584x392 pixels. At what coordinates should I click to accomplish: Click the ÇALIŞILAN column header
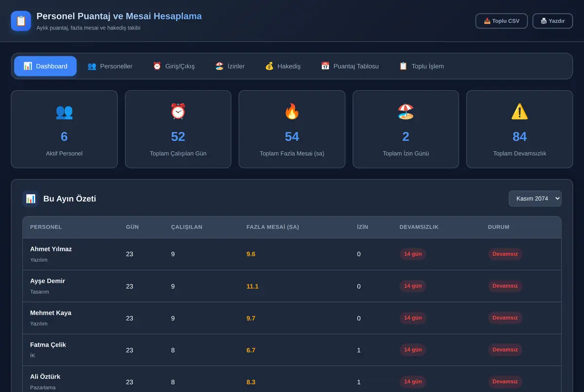pos(187,227)
